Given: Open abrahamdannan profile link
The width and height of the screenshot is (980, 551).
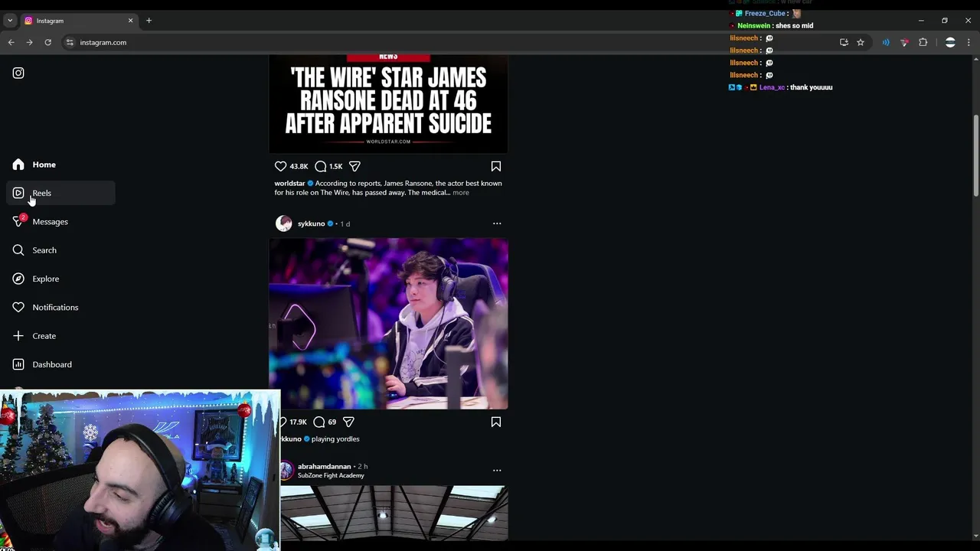Looking at the screenshot, I should pos(324,466).
